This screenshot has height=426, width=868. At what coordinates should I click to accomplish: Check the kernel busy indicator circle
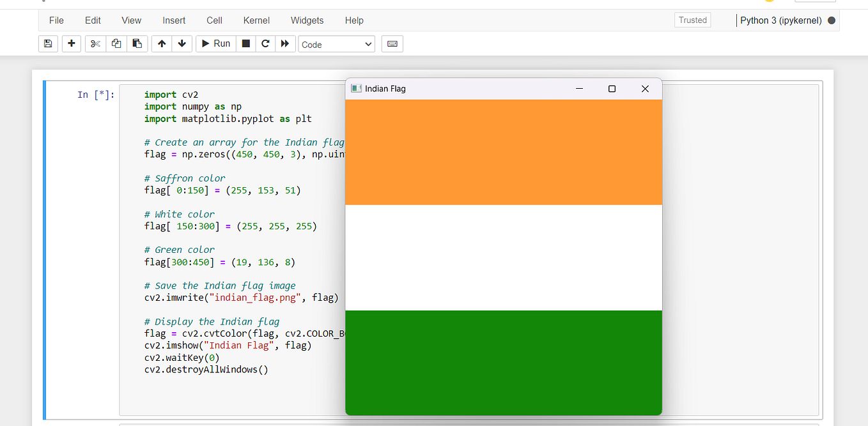click(x=832, y=20)
